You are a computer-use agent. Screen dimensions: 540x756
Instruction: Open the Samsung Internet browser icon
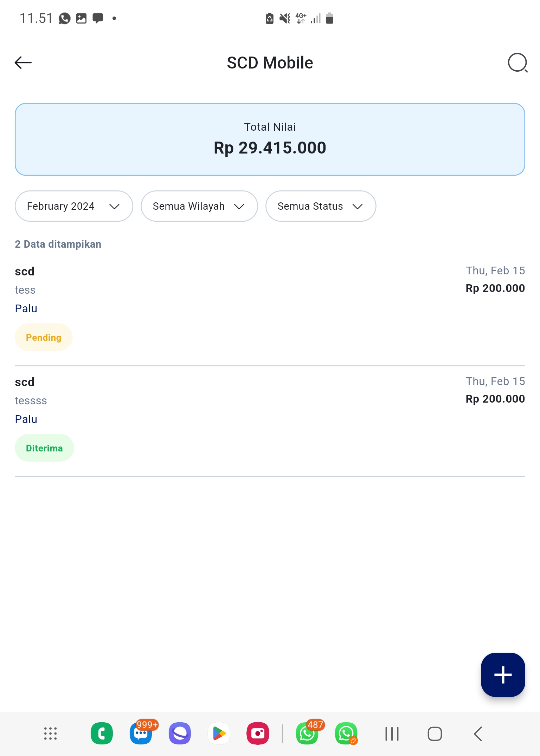click(x=180, y=734)
